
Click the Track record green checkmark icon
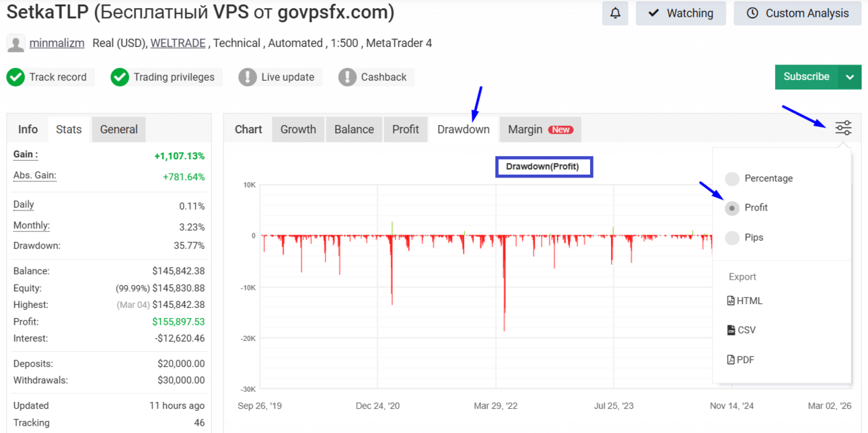pos(15,77)
